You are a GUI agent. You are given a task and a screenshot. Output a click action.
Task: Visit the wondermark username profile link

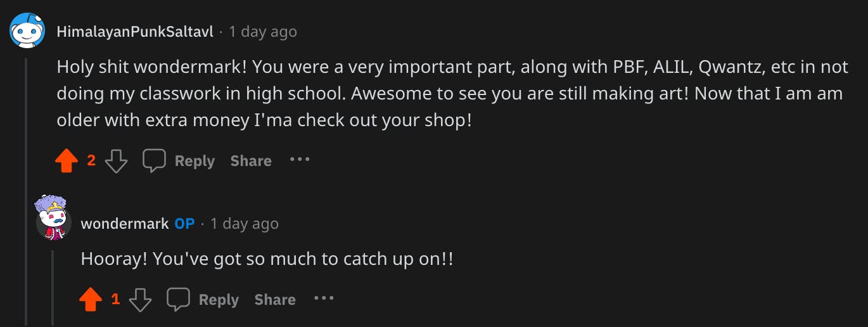(x=125, y=224)
